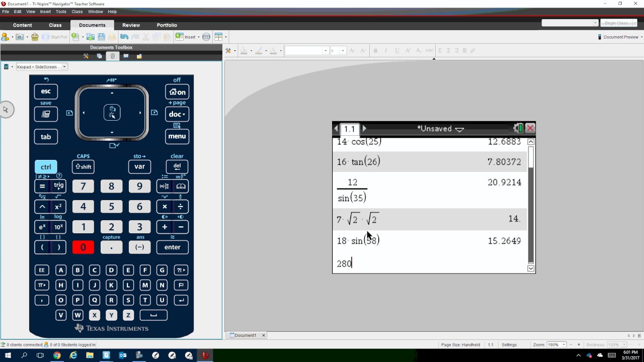Image resolution: width=644 pixels, height=362 pixels.
Task: Go to previous page arrow left of 1.1
Action: (x=336, y=129)
